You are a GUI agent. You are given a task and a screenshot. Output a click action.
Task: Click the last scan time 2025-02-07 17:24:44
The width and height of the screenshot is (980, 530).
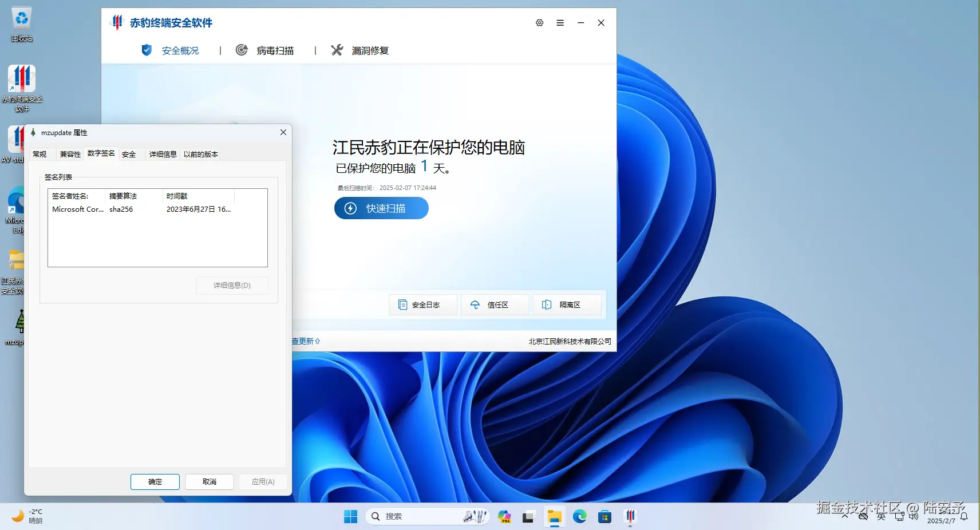point(408,188)
